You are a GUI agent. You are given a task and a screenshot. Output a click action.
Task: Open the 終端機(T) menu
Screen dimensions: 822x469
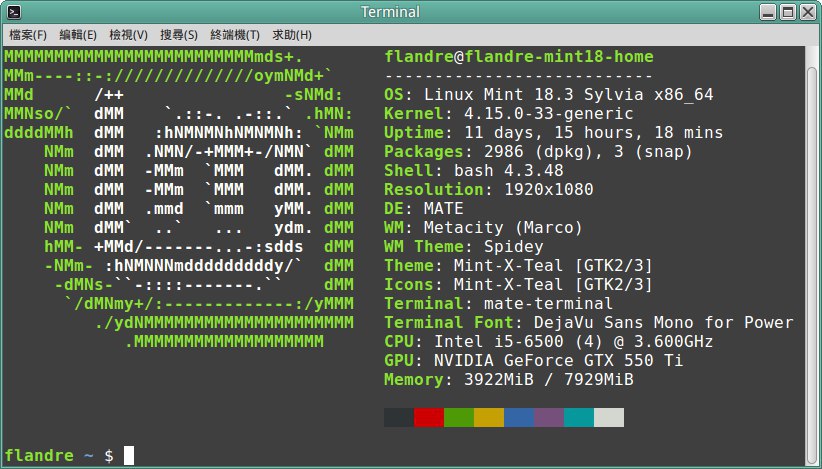click(x=235, y=35)
